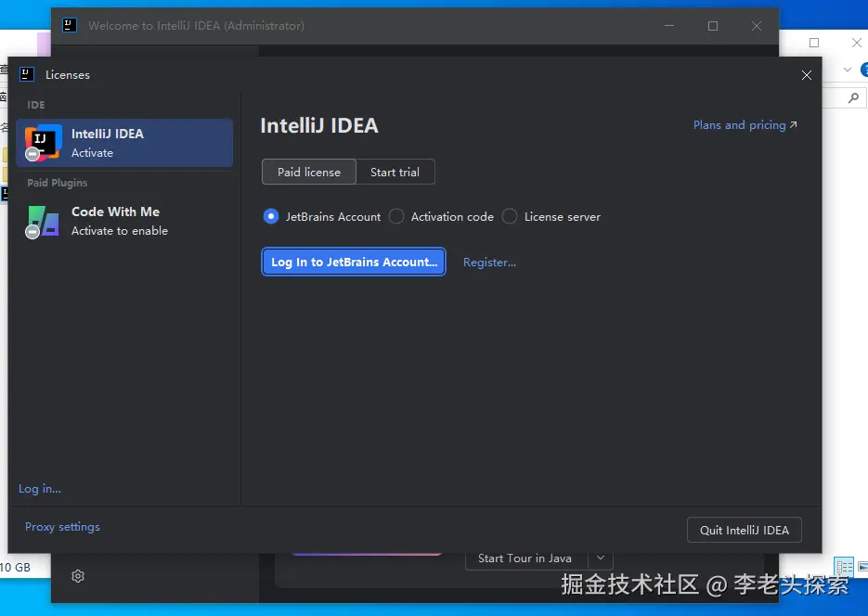The image size is (868, 616).
Task: Maximize the Welcome to IntelliJ IDEA window
Action: (x=713, y=26)
